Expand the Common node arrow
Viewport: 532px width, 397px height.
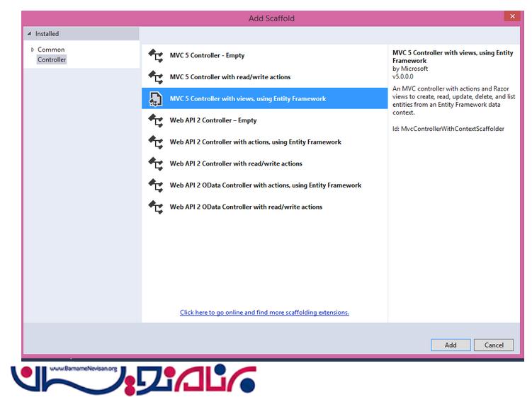33,50
